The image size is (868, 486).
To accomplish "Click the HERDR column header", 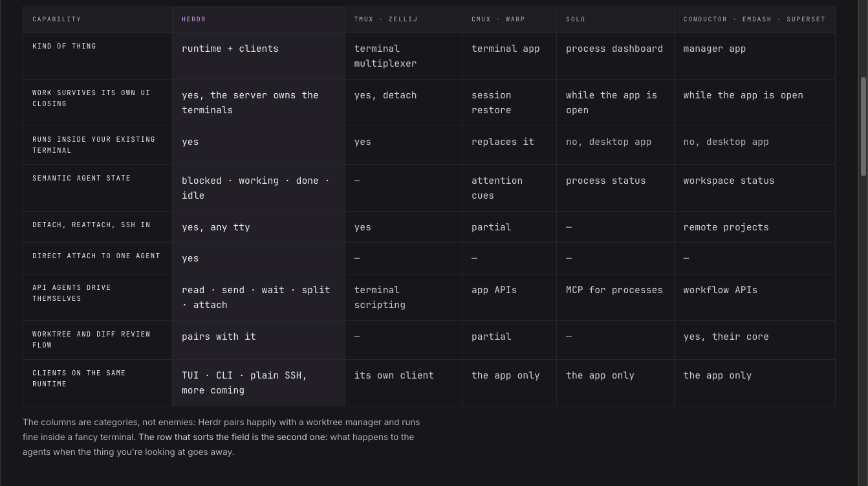I will point(258,19).
